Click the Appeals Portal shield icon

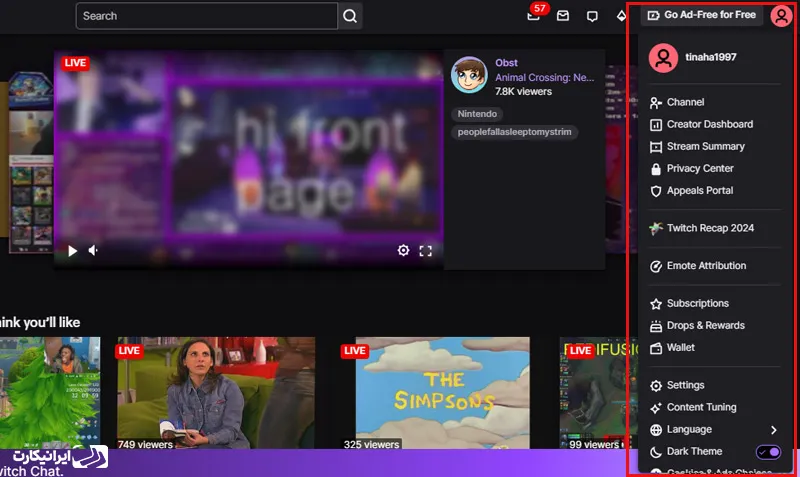point(656,191)
